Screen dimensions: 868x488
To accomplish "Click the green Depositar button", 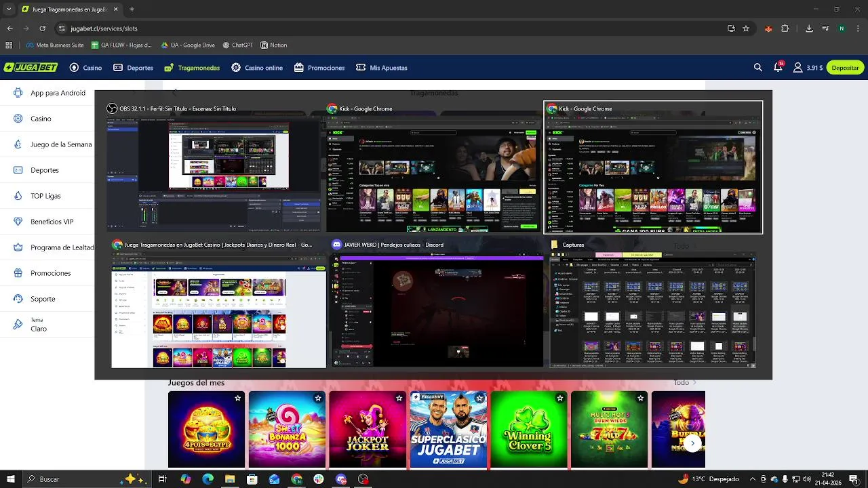I will (845, 68).
